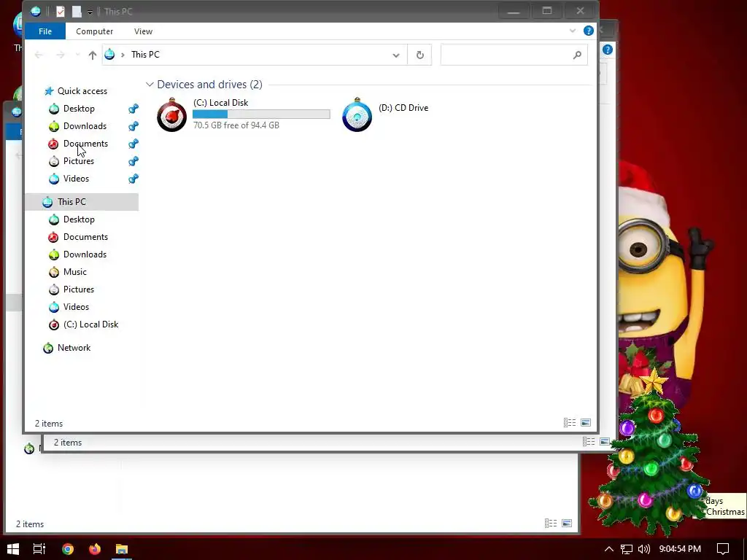Open Downloads under Quick access
Screen dimensions: 747x560
[85, 126]
